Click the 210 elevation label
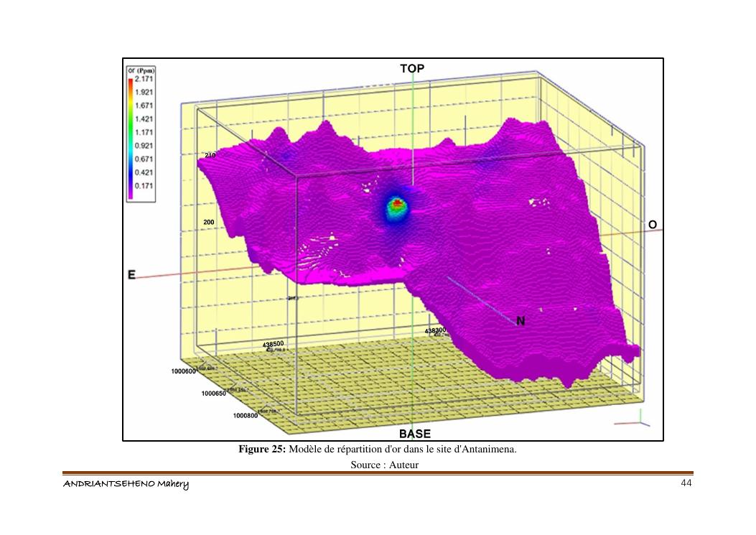756x535 pixels. click(210, 155)
